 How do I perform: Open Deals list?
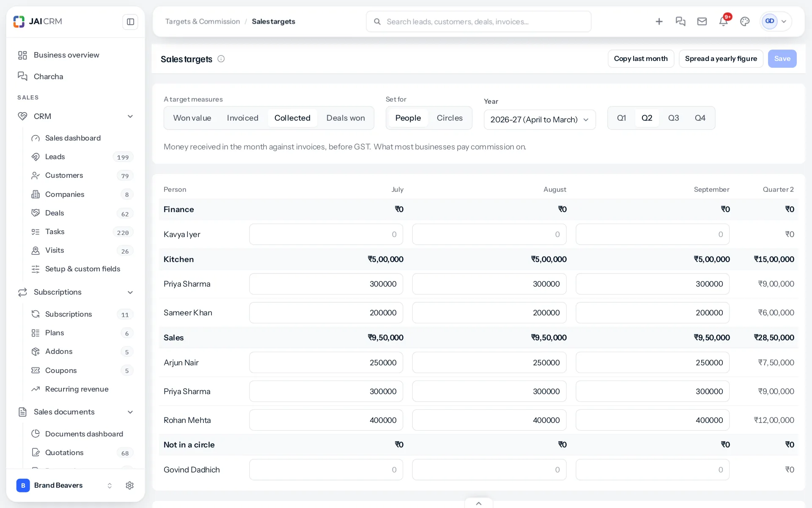[82, 213]
